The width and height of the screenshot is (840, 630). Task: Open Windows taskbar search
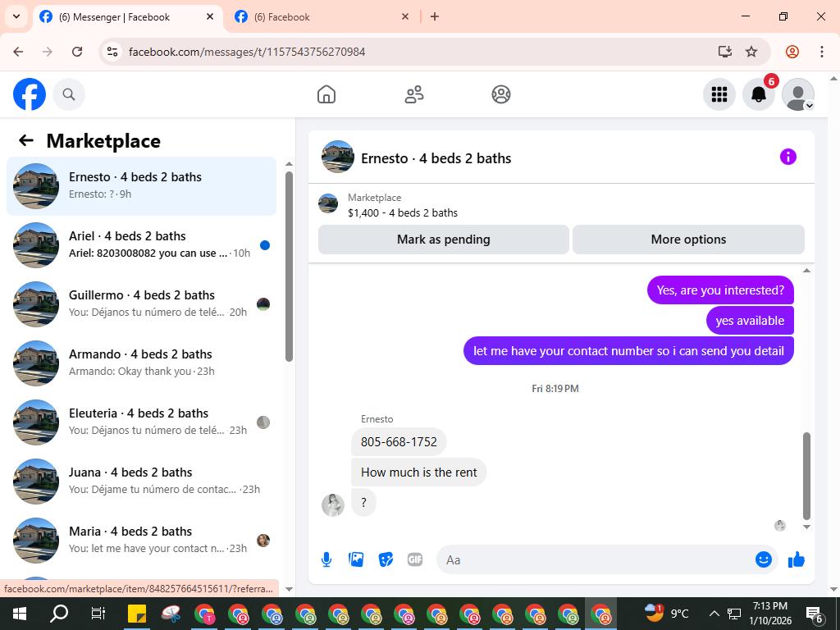[x=59, y=614]
